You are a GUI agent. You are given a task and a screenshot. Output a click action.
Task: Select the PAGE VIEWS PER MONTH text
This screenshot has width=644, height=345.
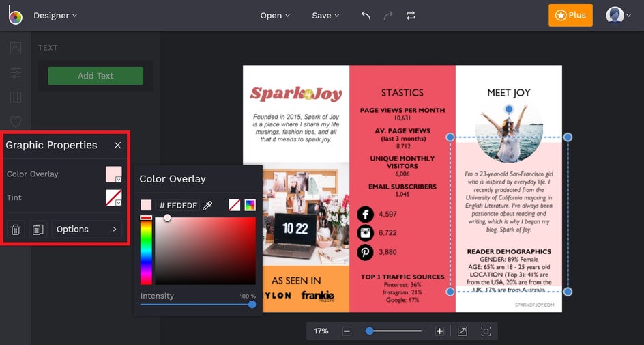(x=402, y=110)
